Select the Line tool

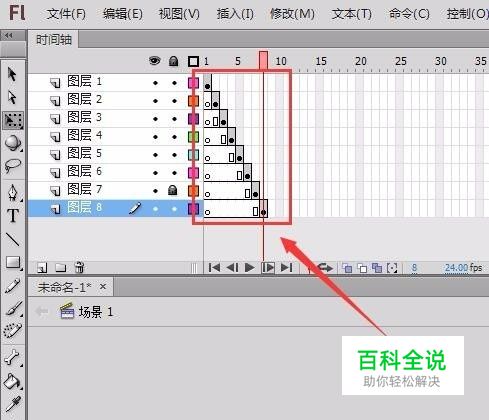(x=13, y=239)
